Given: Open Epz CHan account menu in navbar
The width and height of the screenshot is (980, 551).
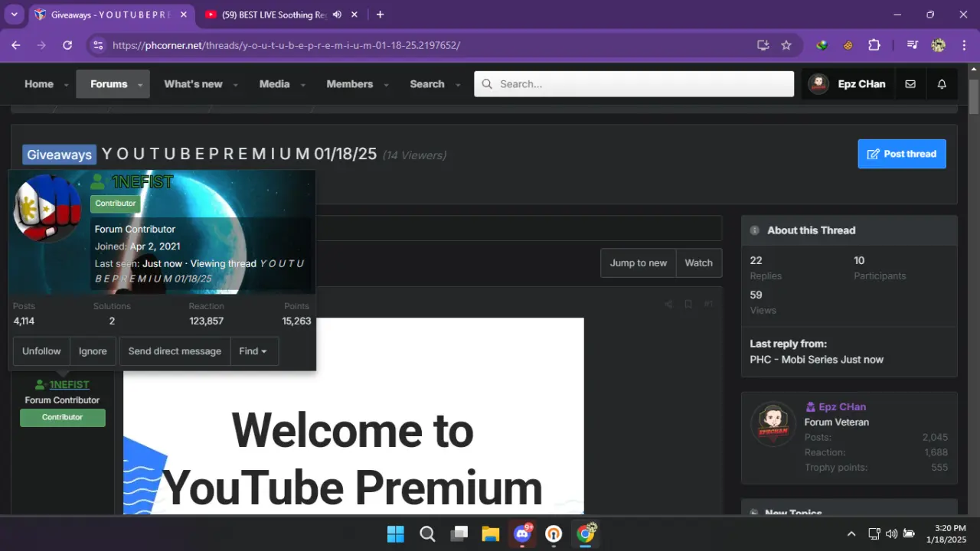Looking at the screenshot, I should tap(848, 84).
